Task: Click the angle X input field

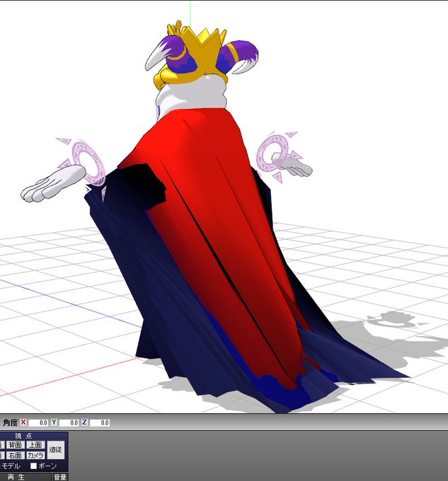Action: point(38,423)
